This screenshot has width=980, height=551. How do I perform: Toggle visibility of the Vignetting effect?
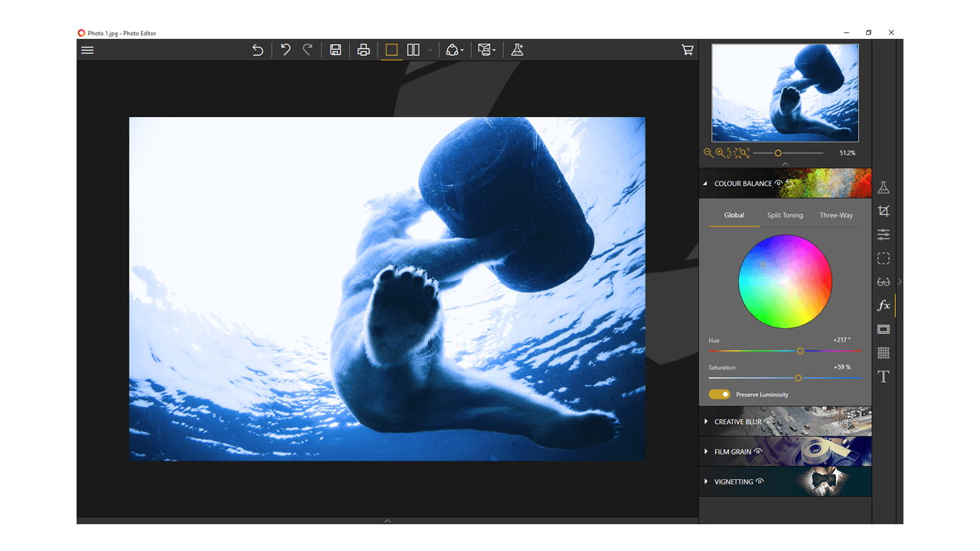pos(759,481)
